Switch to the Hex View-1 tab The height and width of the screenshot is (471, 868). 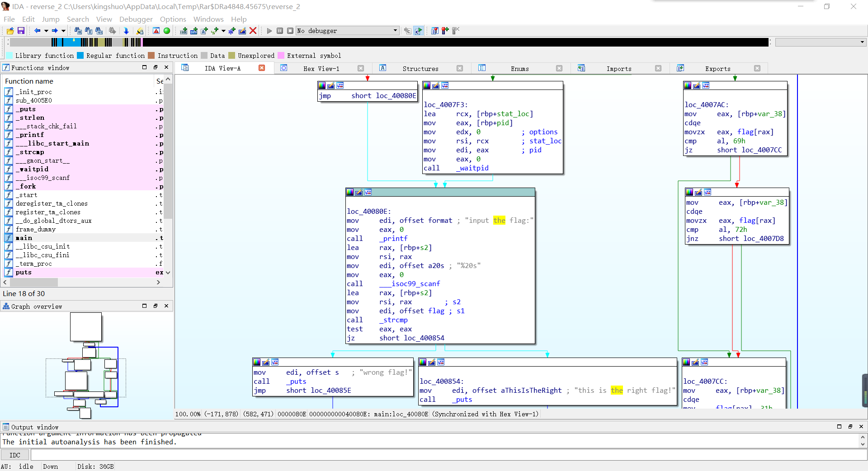coord(321,69)
